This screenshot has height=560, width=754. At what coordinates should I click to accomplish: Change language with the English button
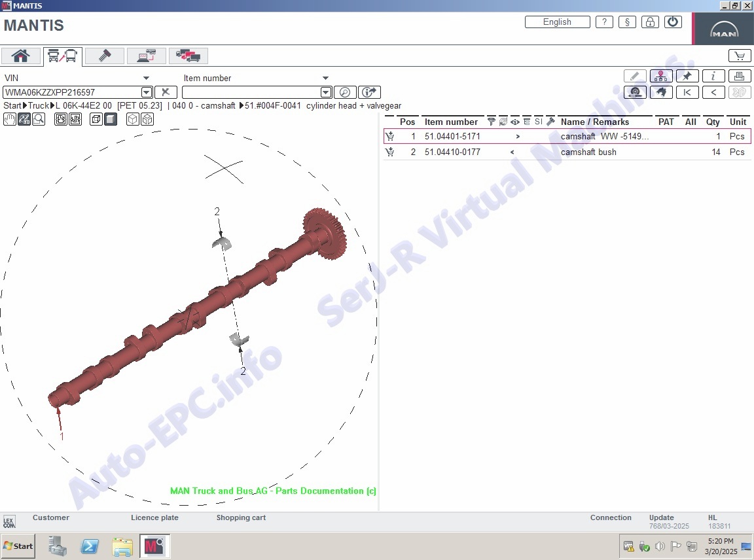tap(558, 22)
